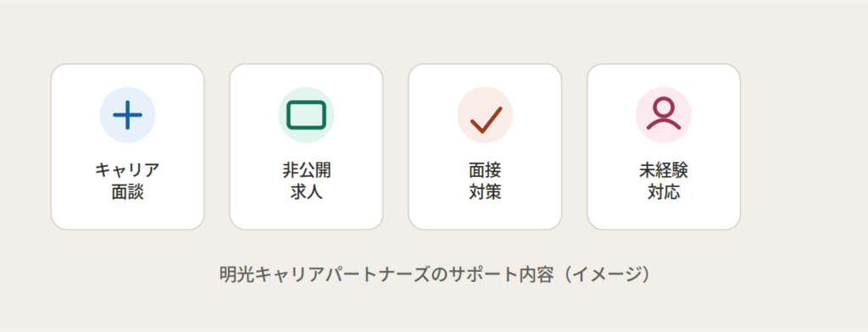Viewport: 868px width, 332px height.
Task: Click the light blue circle behind plus
Action: 127,115
